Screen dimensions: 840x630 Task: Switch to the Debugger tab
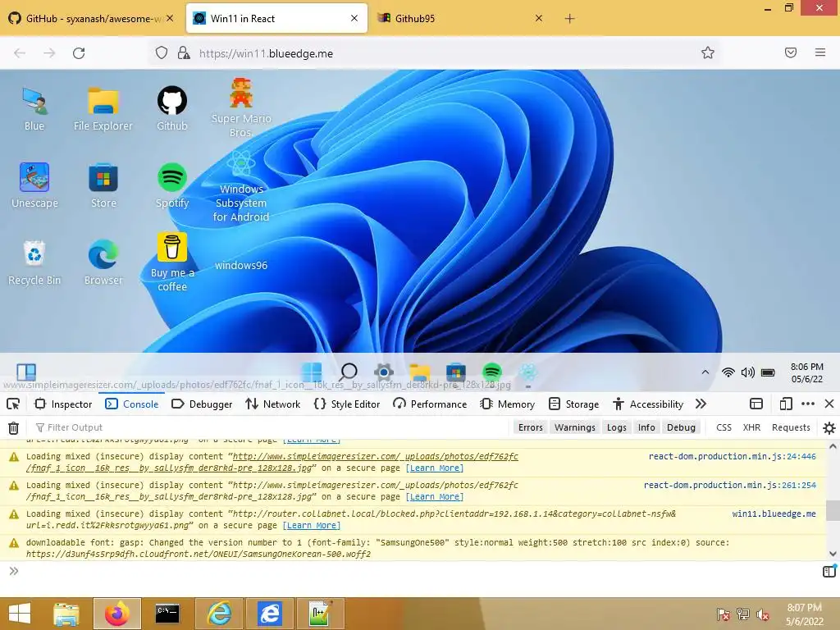click(202, 404)
